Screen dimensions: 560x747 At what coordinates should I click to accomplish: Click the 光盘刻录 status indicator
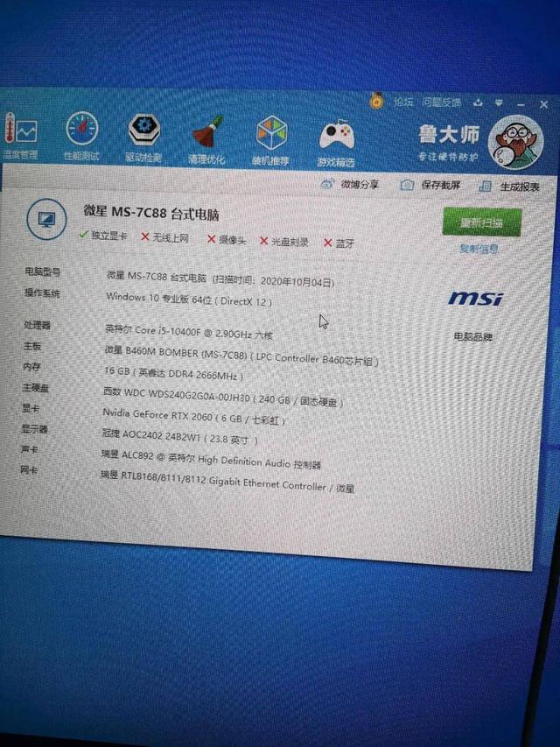click(283, 242)
